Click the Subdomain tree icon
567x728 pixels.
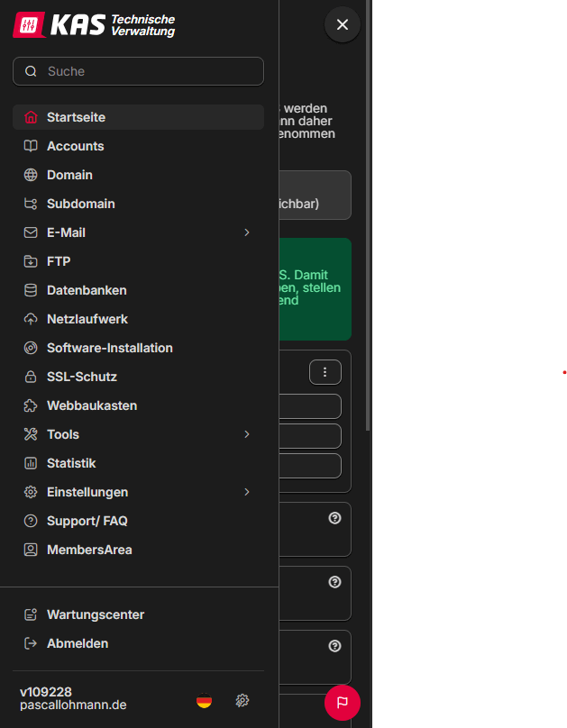[31, 204]
